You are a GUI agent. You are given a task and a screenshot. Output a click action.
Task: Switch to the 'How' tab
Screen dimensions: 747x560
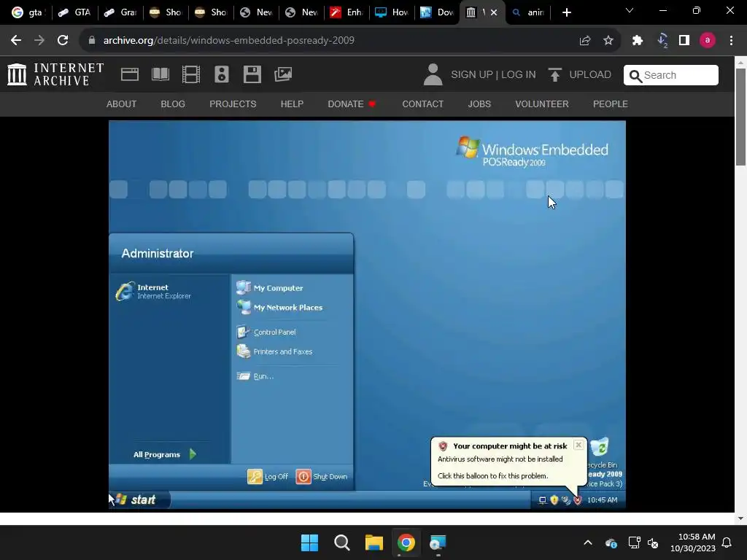tap(392, 12)
